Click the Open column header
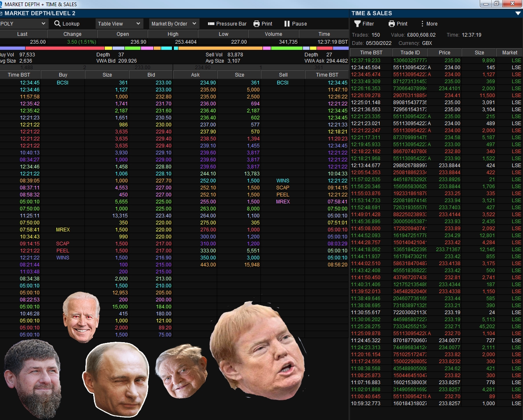Viewport: 523px width, 420px height. (x=123, y=34)
